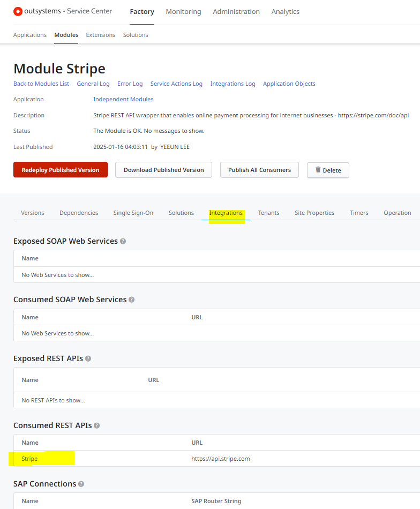Switch to the Single Sign-On tab
Viewport: 420px width, 509px height.
(x=133, y=213)
